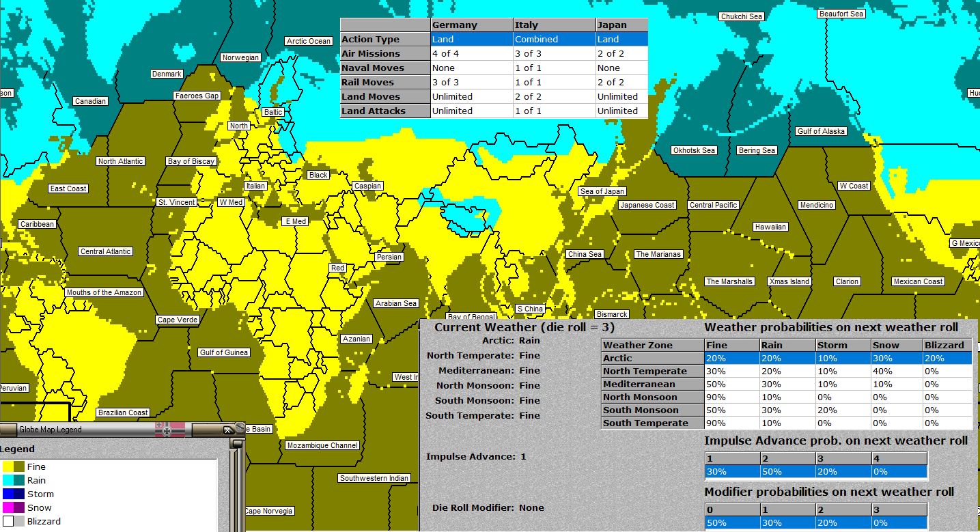Select the Naval Moves row label

385,68
